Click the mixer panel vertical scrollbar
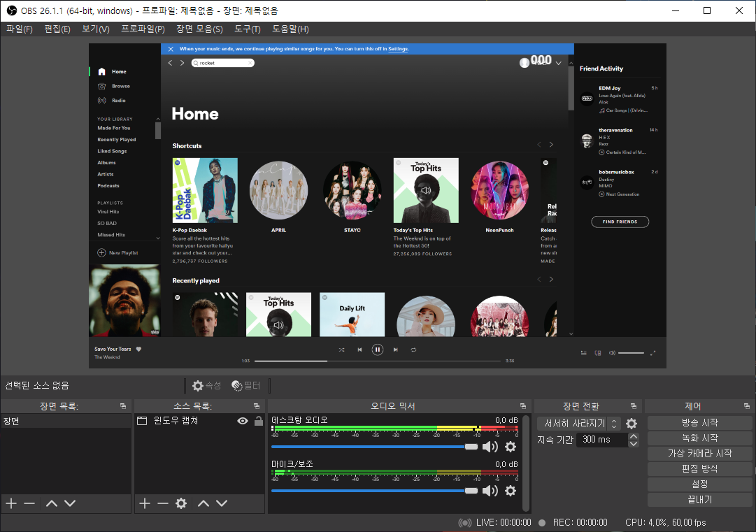The height and width of the screenshot is (532, 756). pyautogui.click(x=526, y=463)
